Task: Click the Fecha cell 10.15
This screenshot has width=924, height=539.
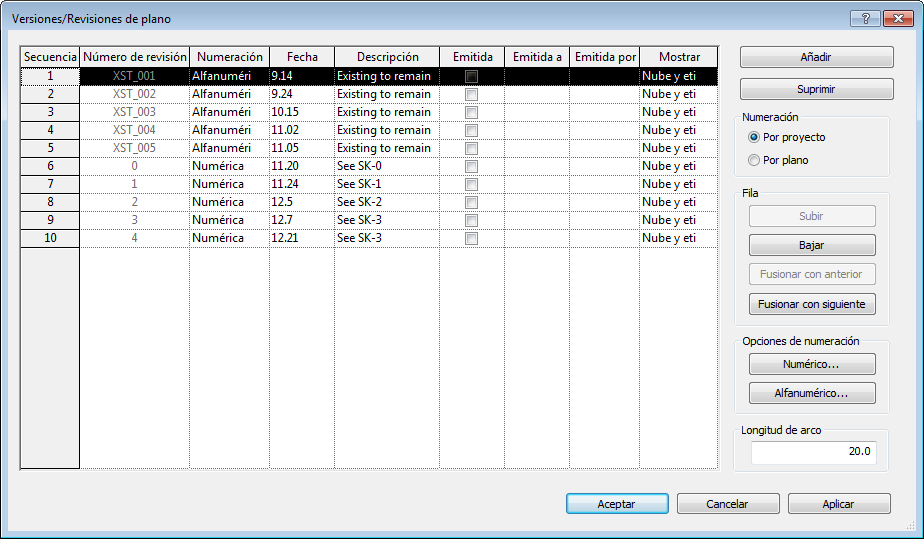Action: [302, 112]
